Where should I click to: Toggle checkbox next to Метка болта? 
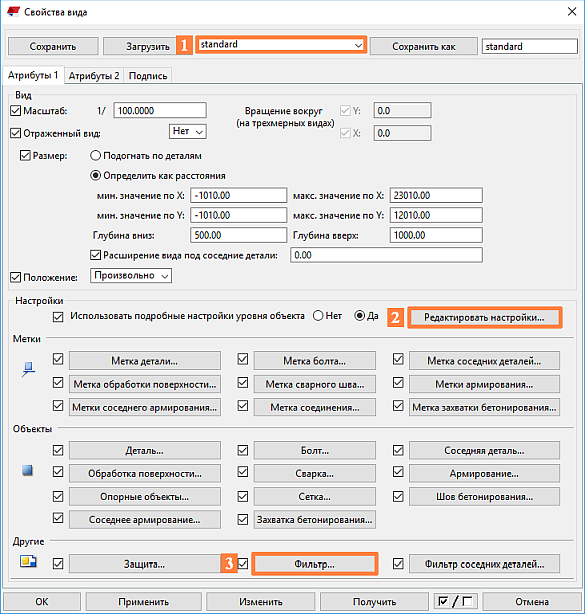pos(243,359)
